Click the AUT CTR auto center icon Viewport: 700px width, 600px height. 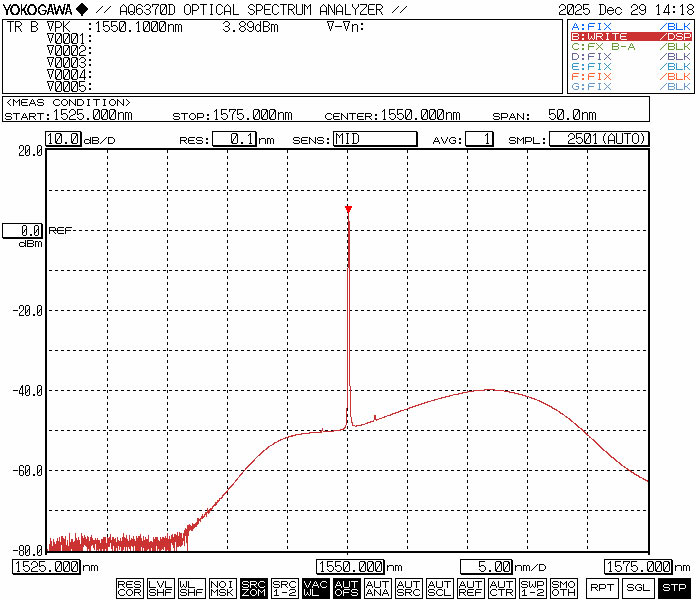coord(501,588)
